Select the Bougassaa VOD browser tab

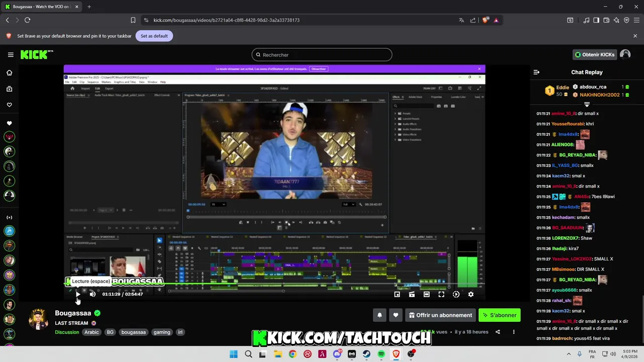point(41,7)
